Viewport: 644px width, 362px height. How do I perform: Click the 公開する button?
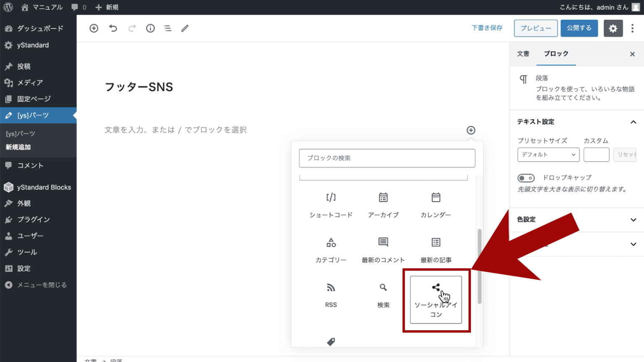[x=579, y=28]
